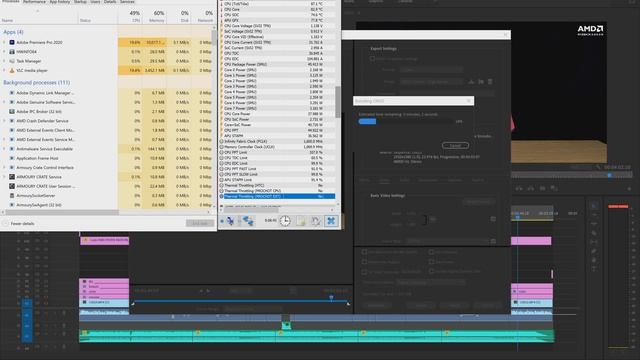
Task: Switch to Services tab in Task Manager
Action: [127, 2]
